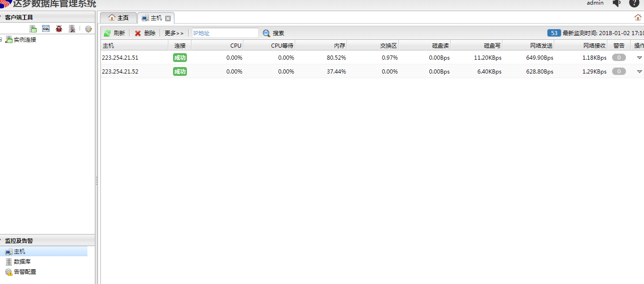
Task: Click the 成功 badge for 223.254.21.52
Action: [x=180, y=72]
